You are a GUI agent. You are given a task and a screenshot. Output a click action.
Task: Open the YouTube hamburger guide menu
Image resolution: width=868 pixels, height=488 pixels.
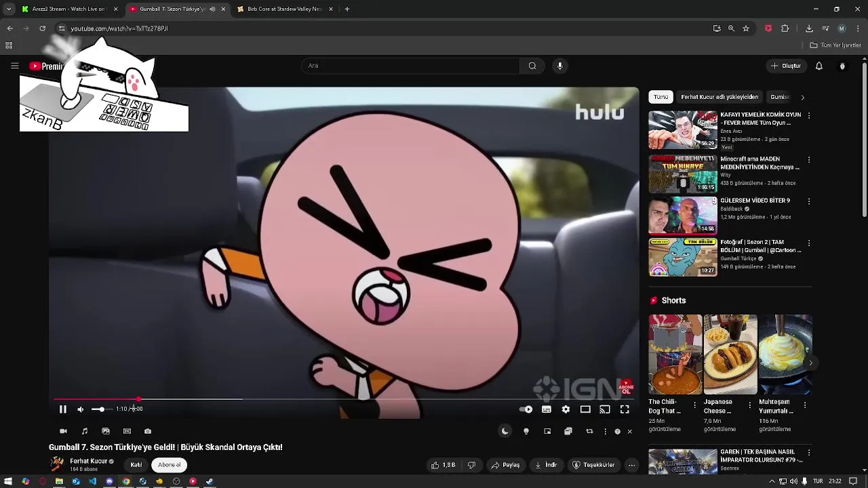14,66
